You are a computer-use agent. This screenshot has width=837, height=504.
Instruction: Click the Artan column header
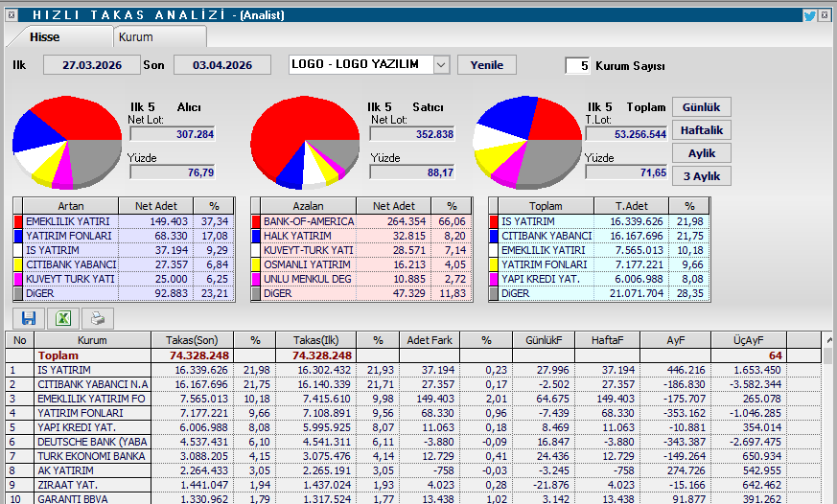click(x=70, y=206)
